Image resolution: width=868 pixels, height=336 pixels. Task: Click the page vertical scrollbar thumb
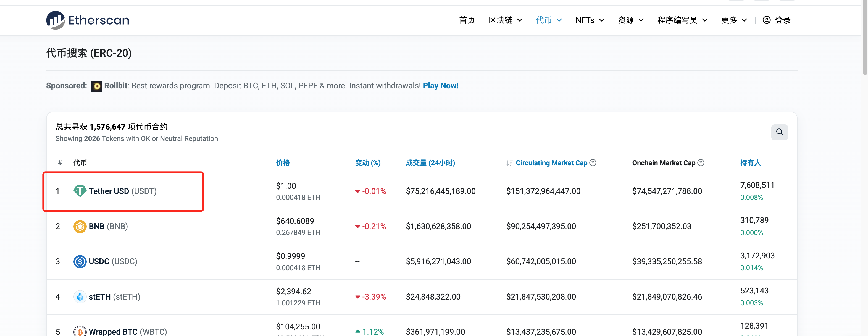pos(865,37)
